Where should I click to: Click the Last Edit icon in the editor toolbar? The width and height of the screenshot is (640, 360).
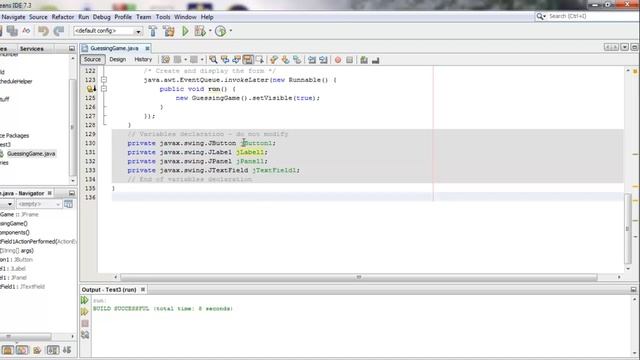165,60
